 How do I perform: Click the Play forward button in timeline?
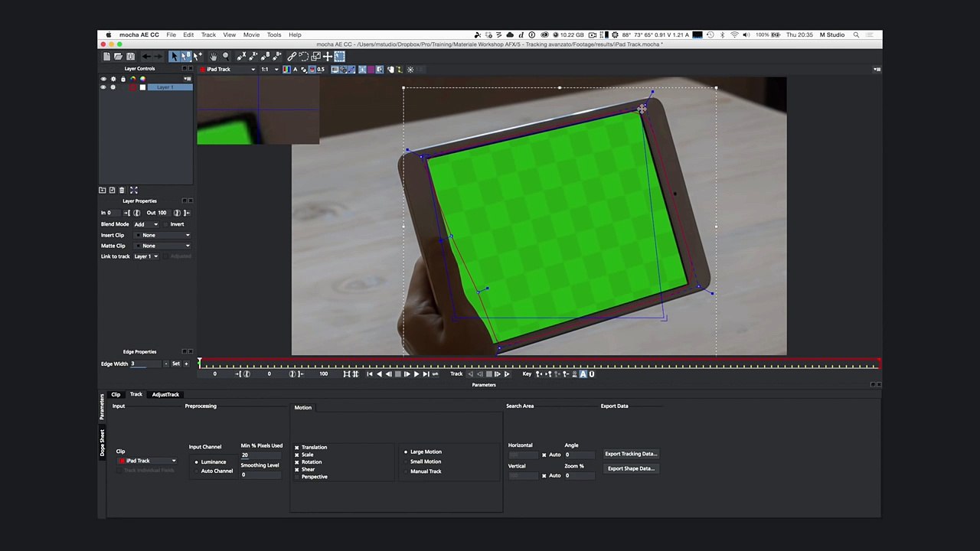(416, 374)
